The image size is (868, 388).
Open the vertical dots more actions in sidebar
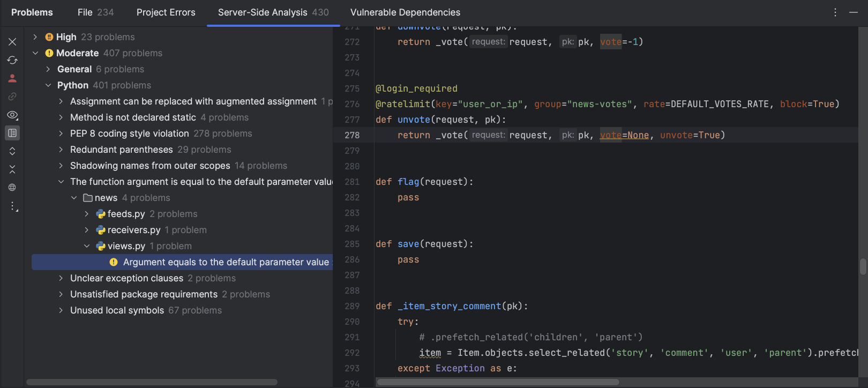point(13,206)
